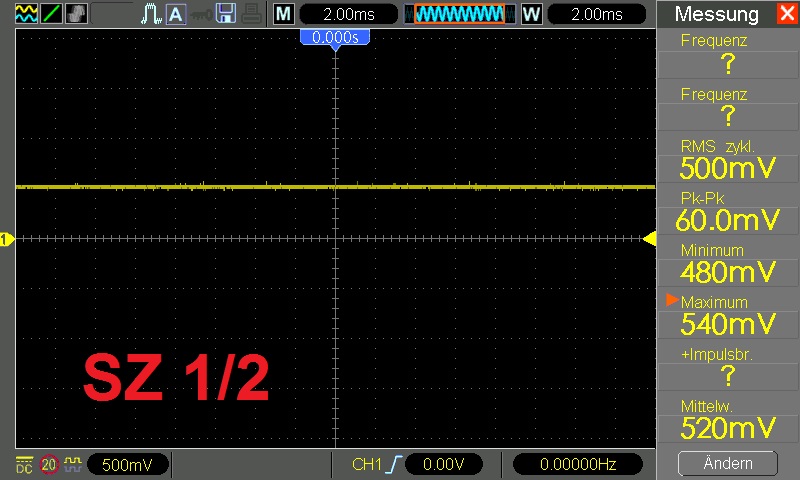
Task: Click the Messung panel title
Action: pyautogui.click(x=716, y=14)
